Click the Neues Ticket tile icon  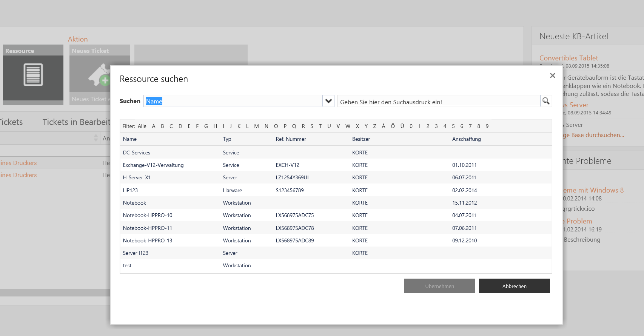(x=99, y=75)
